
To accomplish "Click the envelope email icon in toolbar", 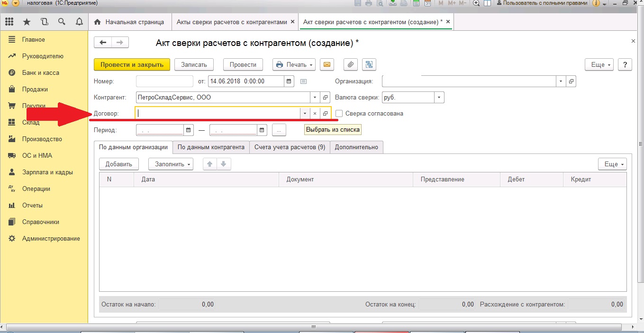I will (x=327, y=65).
